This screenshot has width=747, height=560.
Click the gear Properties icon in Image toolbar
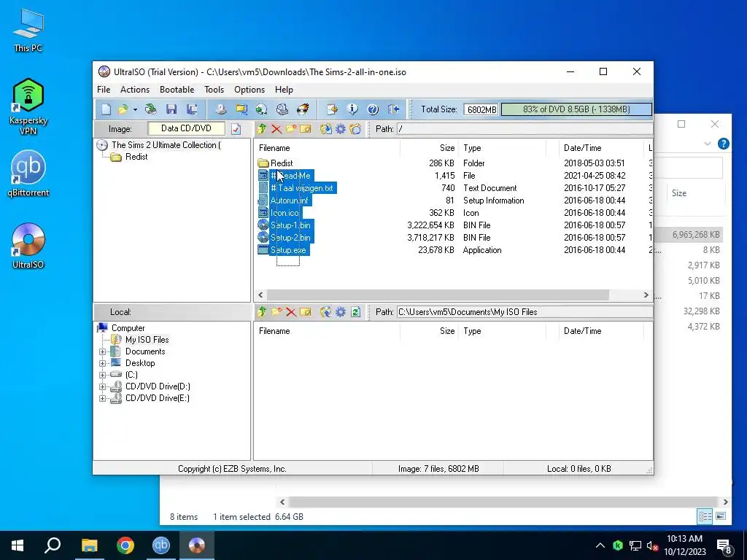[x=341, y=128]
